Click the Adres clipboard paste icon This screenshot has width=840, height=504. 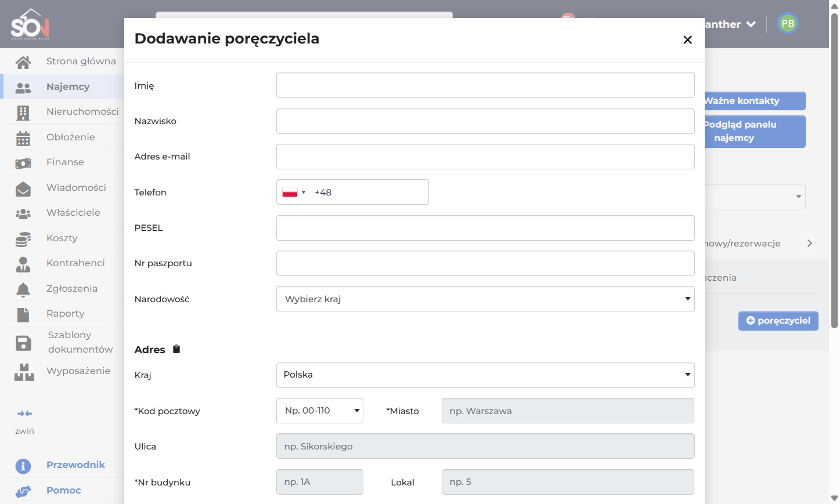tap(176, 349)
